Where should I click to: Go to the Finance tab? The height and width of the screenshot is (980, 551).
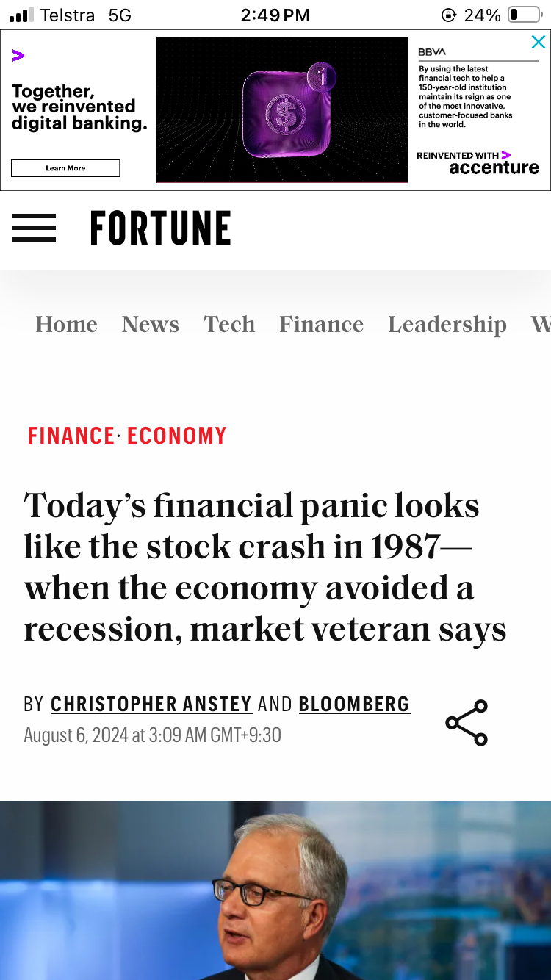[321, 324]
